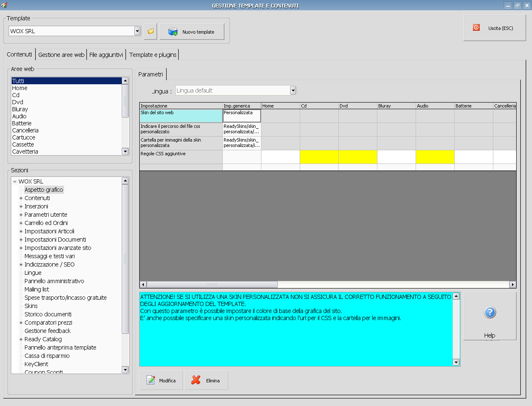This screenshot has width=532, height=406.
Task: Select Skins in the Sezioni tree
Action: (x=31, y=306)
